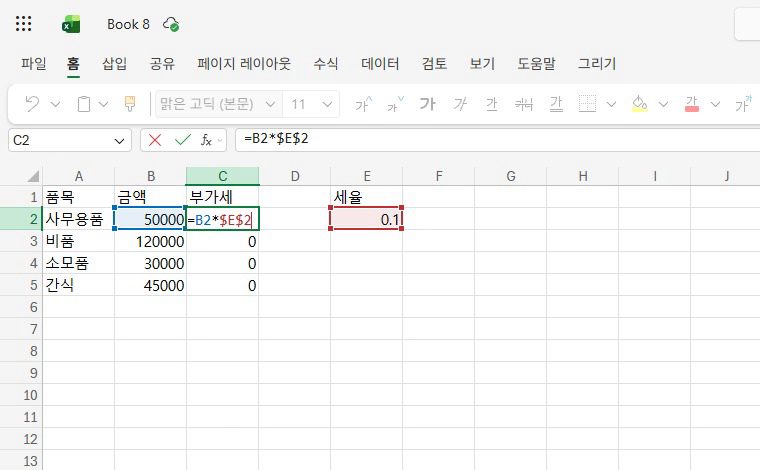
Task: Toggle italic formatting
Action: pos(459,104)
